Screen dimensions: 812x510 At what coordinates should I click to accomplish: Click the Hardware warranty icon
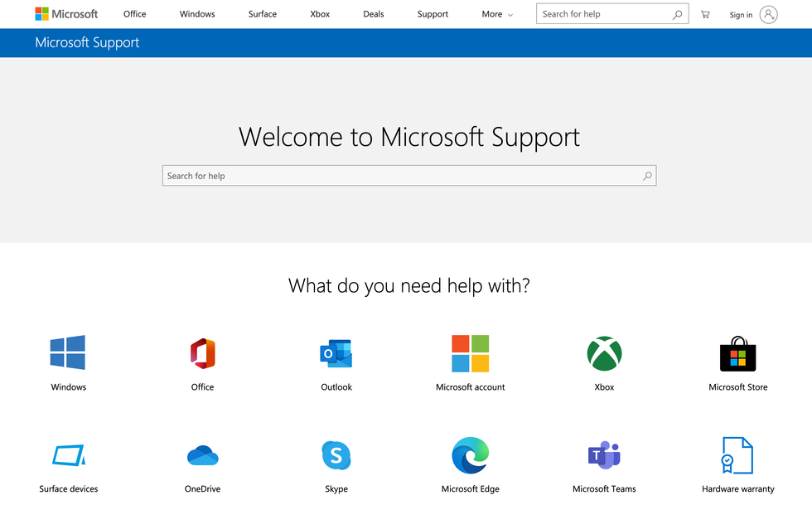click(737, 454)
